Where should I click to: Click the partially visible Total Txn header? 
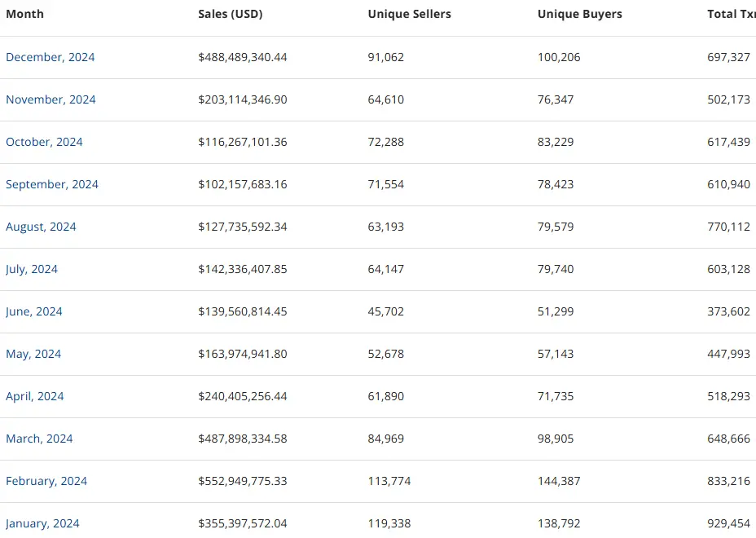click(x=731, y=14)
